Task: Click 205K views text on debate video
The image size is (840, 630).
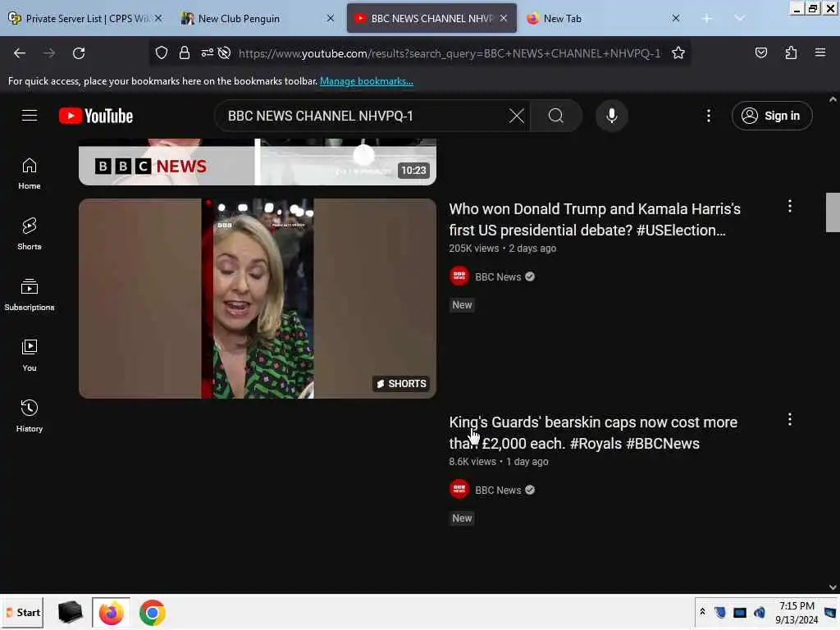Action: click(473, 249)
